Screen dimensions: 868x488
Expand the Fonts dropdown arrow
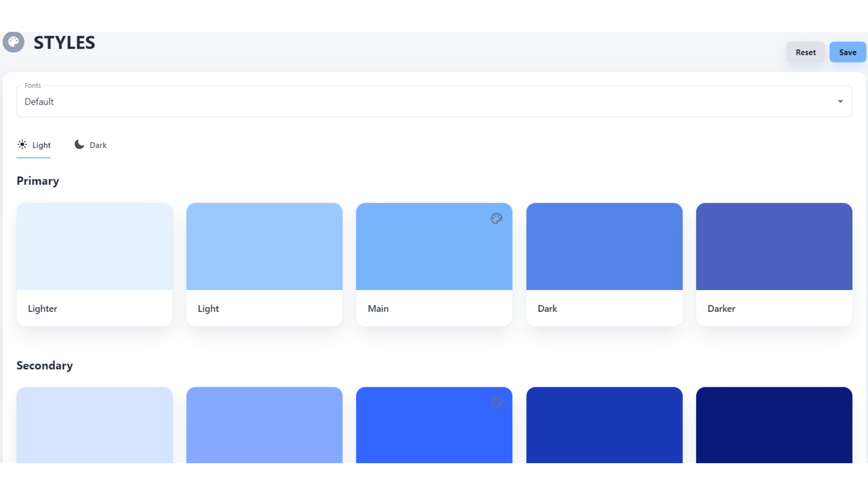point(840,102)
